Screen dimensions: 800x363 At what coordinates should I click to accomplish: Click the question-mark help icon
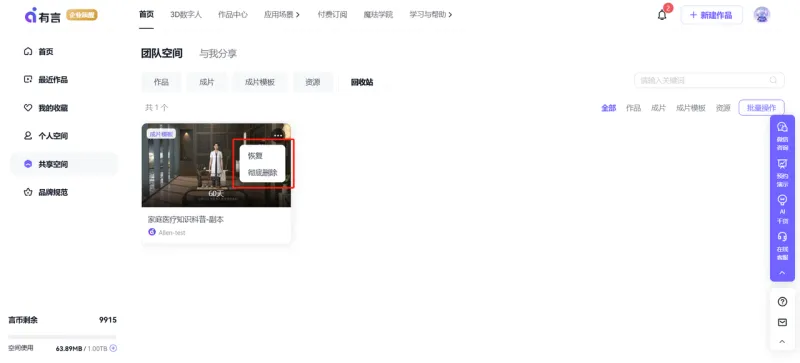pyautogui.click(x=782, y=302)
